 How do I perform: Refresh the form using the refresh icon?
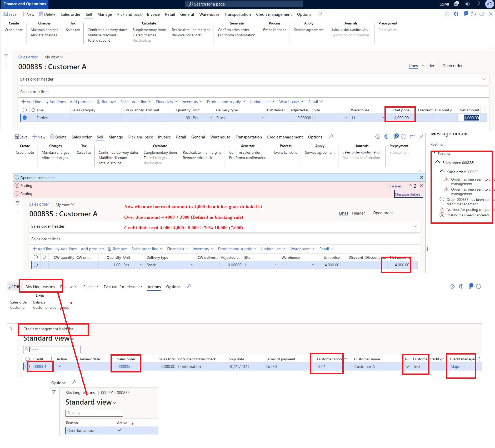[x=473, y=14]
